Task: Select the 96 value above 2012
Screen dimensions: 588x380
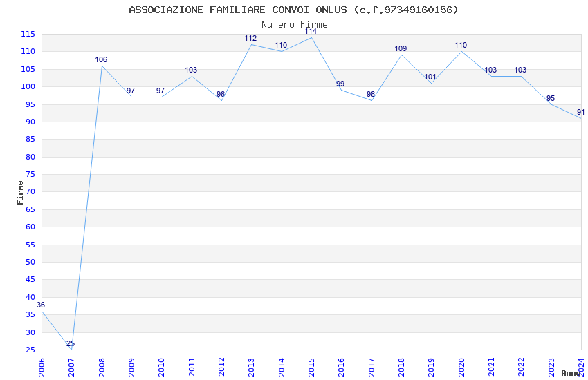Action: [x=221, y=95]
